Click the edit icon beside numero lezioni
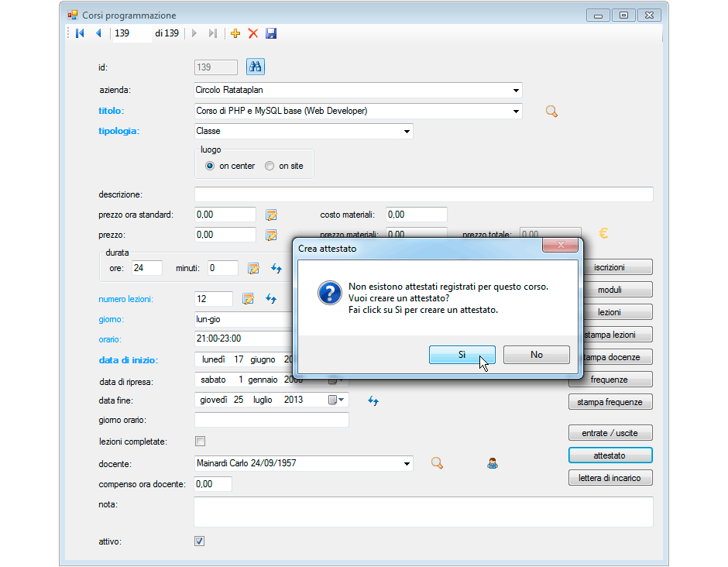 click(x=249, y=299)
